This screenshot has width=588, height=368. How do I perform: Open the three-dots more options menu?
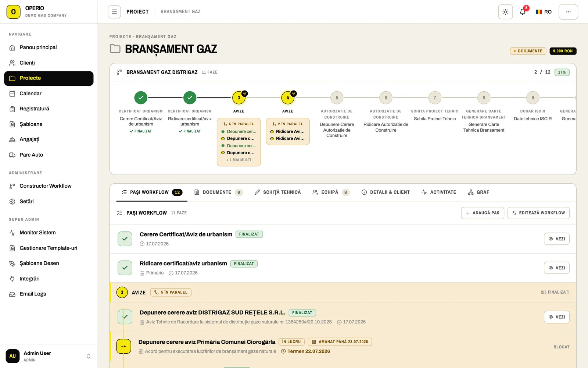coord(568,12)
